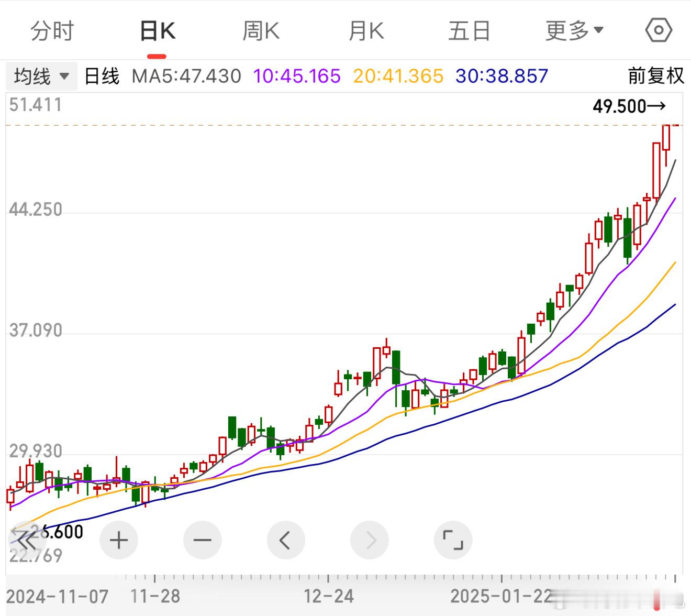The height and width of the screenshot is (616, 691).
Task: Open chart settings hexagon icon
Action: point(659,30)
